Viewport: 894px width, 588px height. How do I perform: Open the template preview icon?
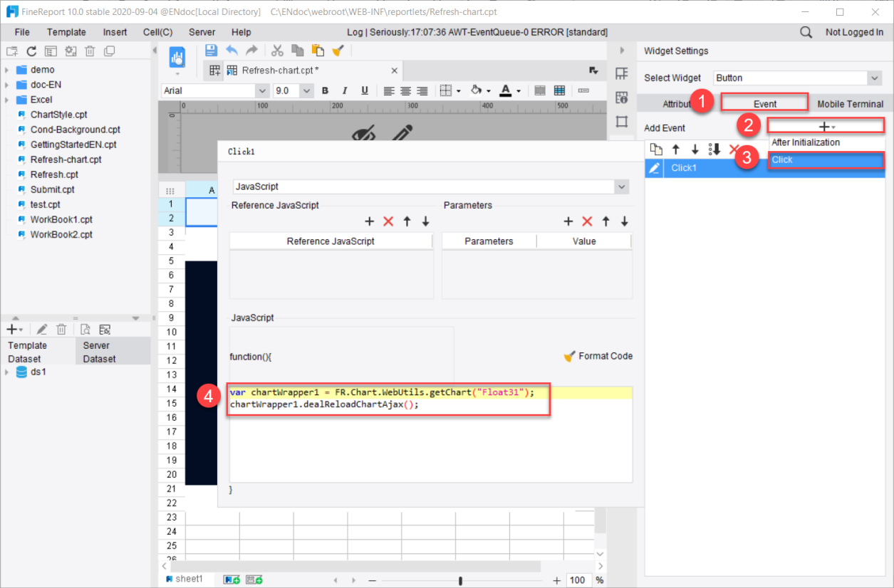[x=177, y=57]
